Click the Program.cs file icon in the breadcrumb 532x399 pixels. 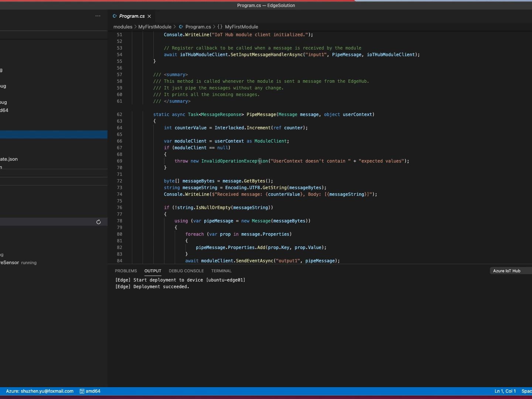click(x=181, y=27)
